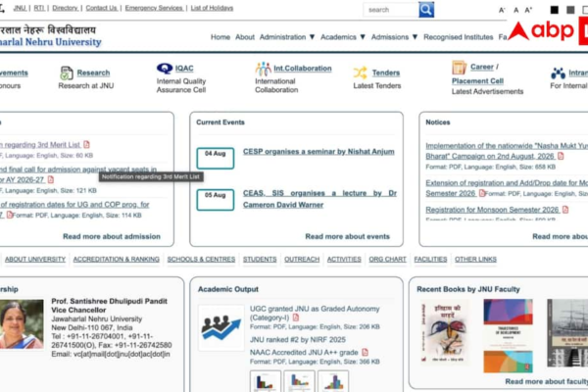Image resolution: width=588 pixels, height=392 pixels.
Task: Open the Research heading link
Action: [93, 73]
